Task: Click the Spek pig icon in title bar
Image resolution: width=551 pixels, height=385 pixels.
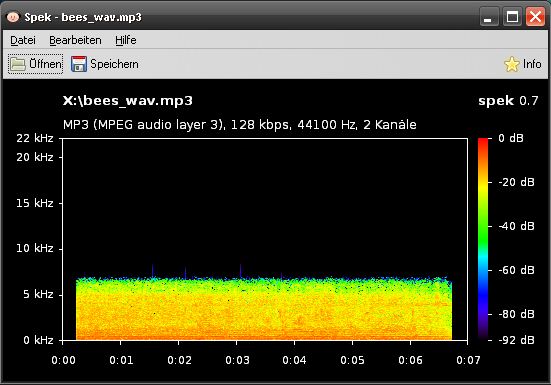Action: tap(13, 17)
